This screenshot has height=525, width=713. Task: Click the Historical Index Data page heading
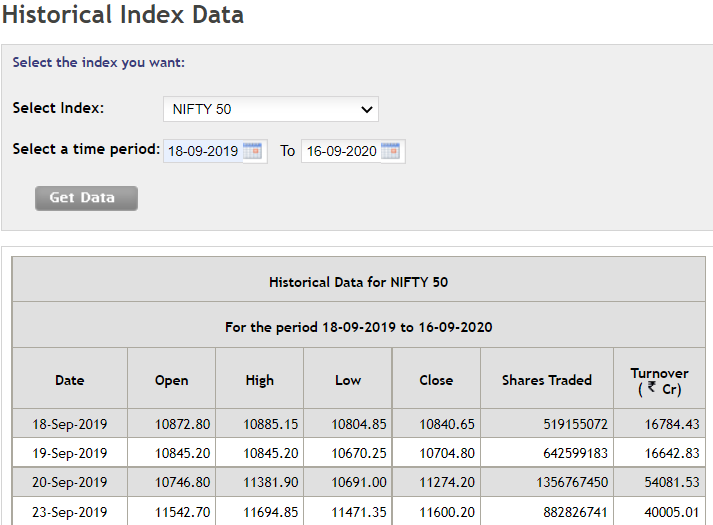[123, 15]
